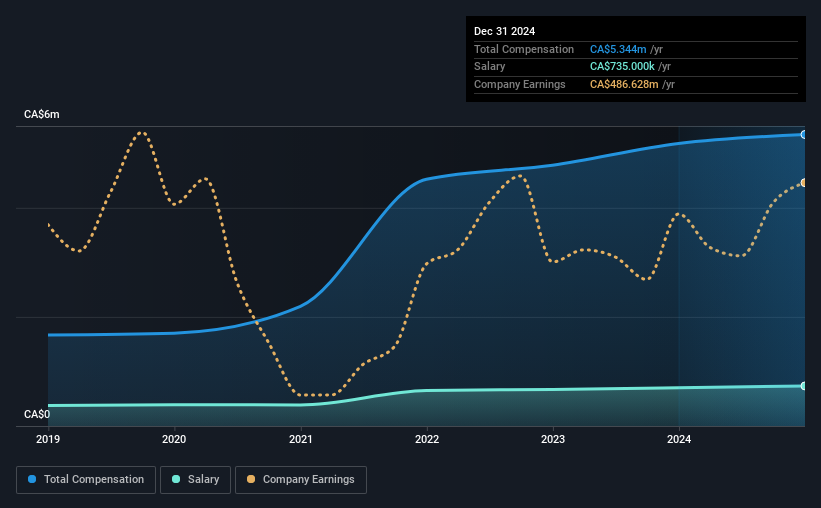821x508 pixels.
Task: Click the 2023 x-axis label
Action: [553, 439]
